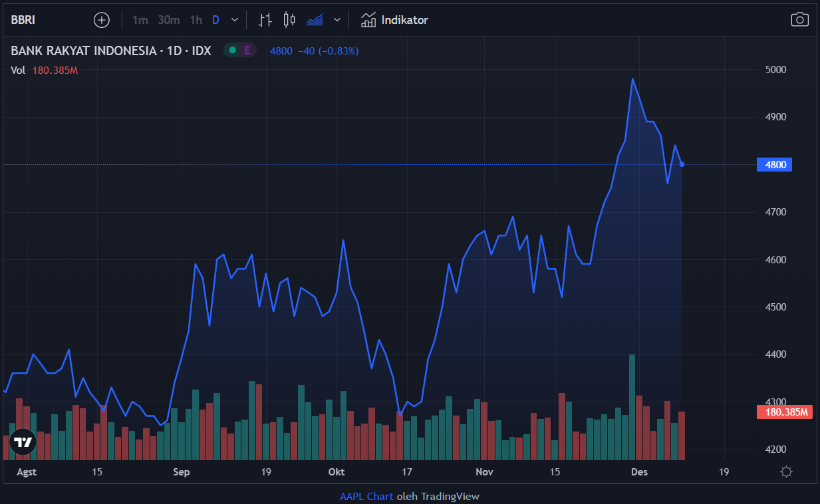
Task: Click the BBRI symbol search field
Action: 24,20
